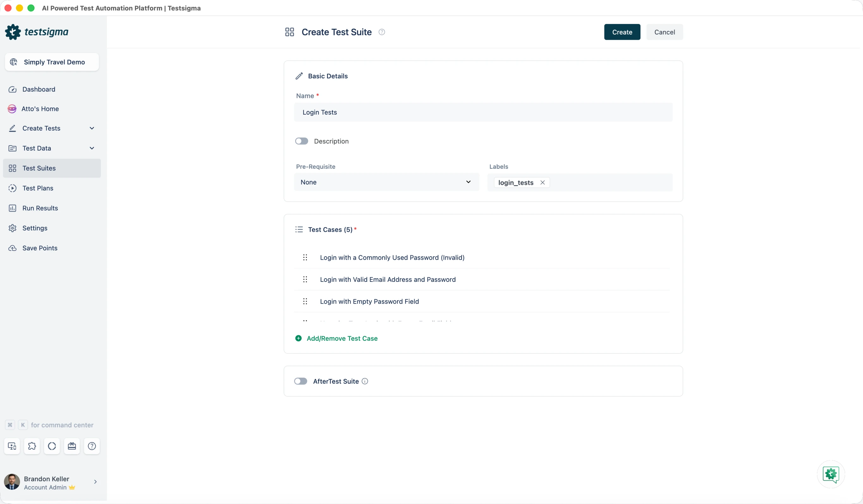Enable the Description toggle
The width and height of the screenshot is (863, 504).
click(x=301, y=141)
